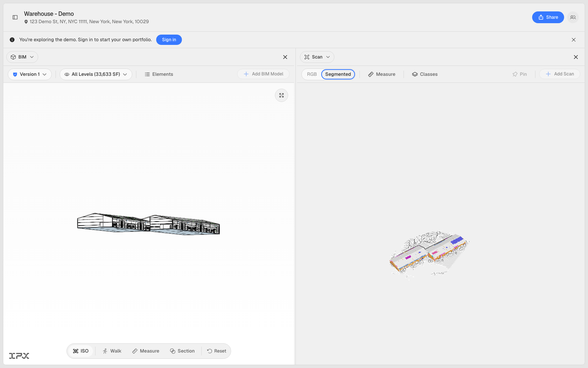
Task: Open the Elements list
Action: pyautogui.click(x=159, y=74)
